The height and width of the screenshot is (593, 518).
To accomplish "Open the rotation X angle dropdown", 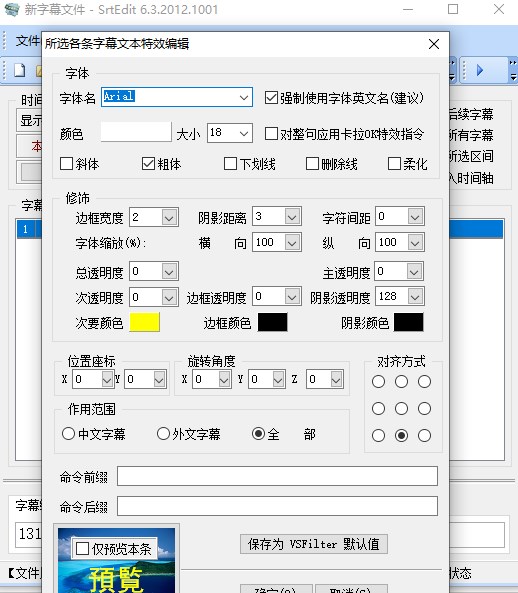I will tap(224, 379).
